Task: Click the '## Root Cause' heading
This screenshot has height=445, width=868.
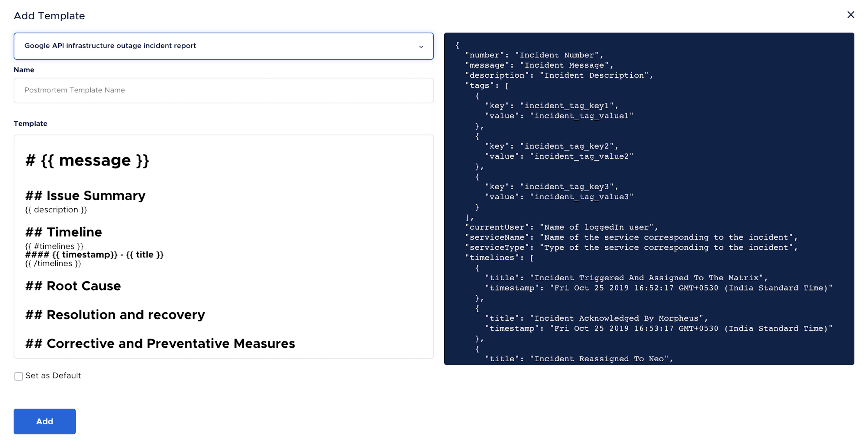Action: coord(73,286)
